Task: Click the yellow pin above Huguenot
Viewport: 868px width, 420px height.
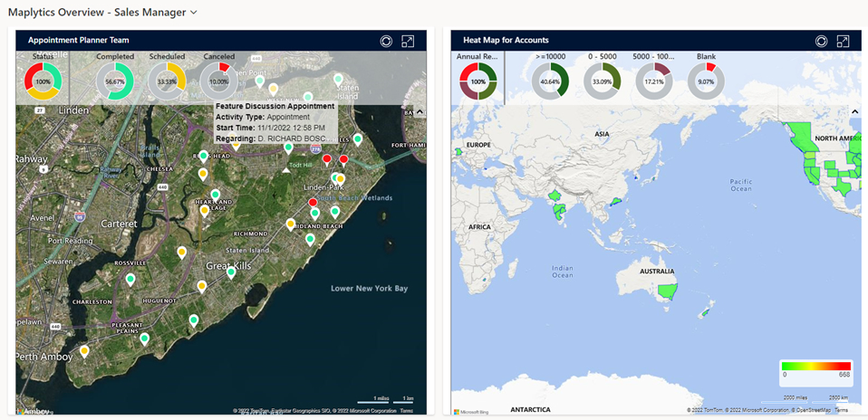Action: 201,287
